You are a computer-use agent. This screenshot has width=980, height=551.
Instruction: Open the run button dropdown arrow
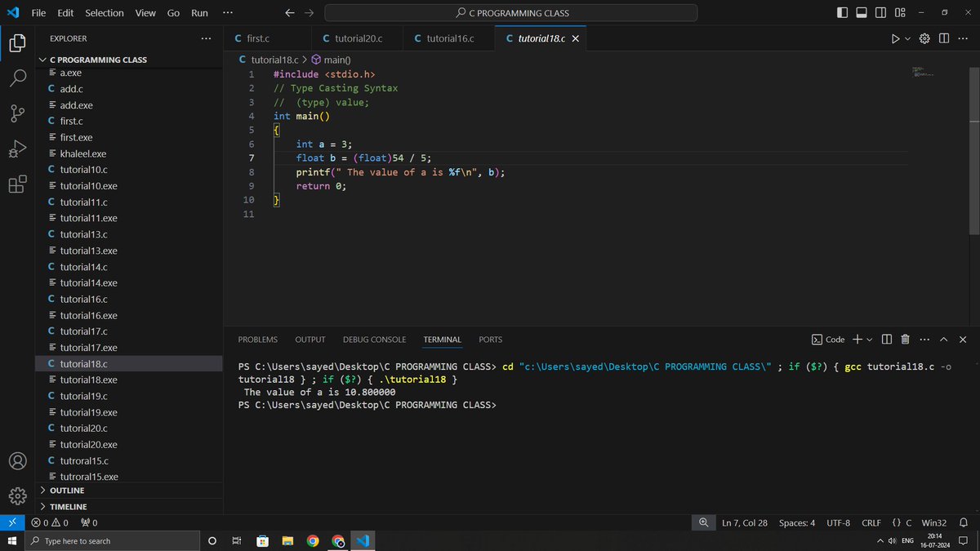point(907,38)
